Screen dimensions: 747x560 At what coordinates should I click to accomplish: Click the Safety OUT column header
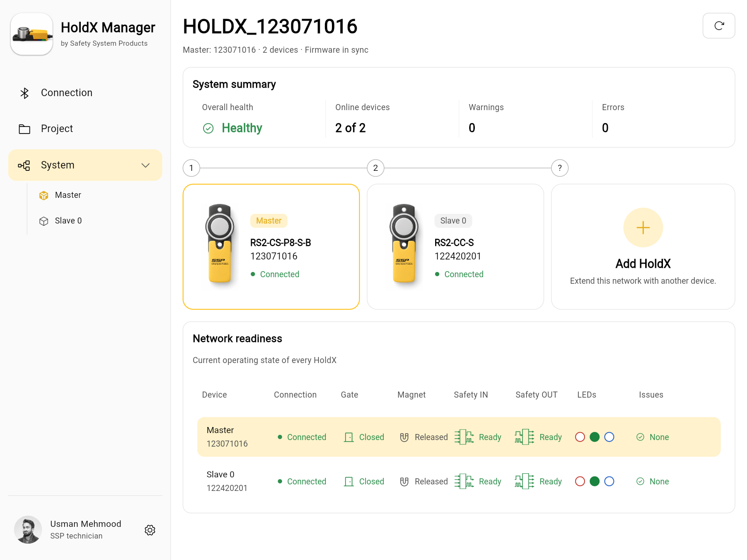tap(536, 395)
